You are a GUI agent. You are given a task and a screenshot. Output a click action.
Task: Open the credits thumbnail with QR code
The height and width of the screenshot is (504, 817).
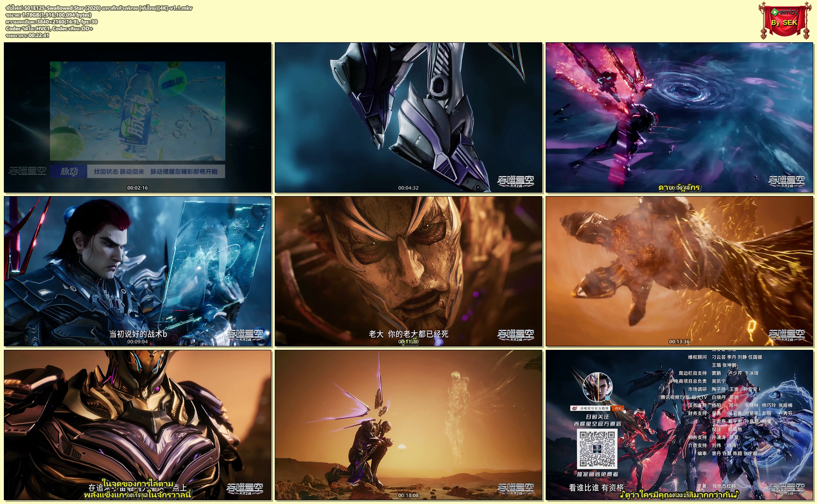[x=679, y=425]
